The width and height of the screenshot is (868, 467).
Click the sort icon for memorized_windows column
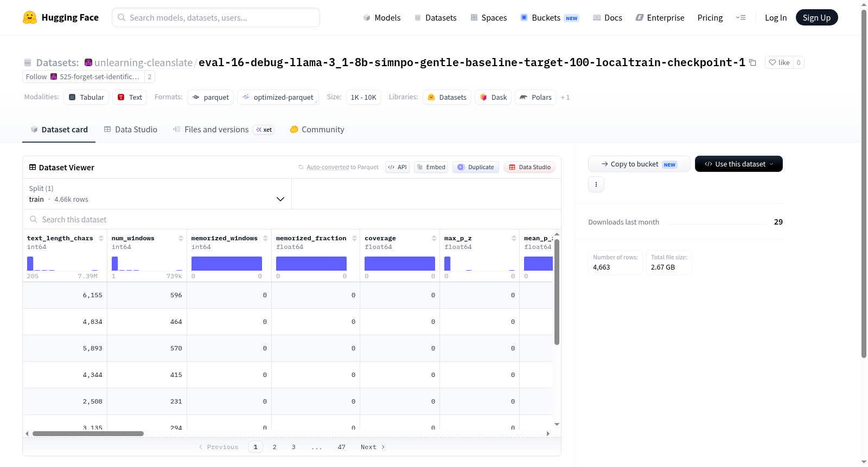(x=265, y=238)
